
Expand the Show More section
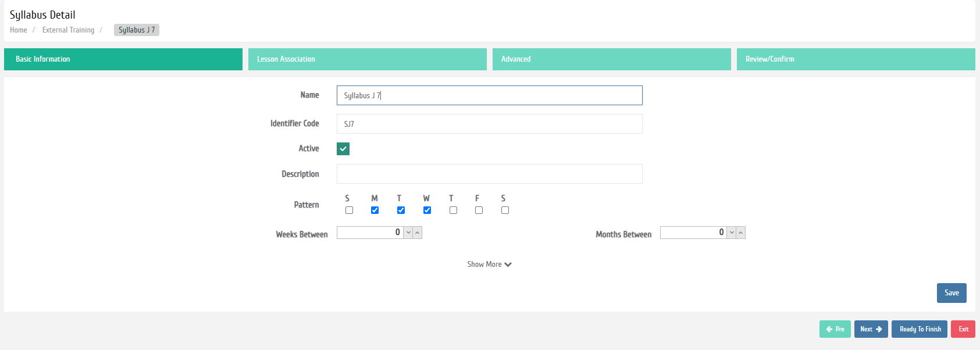tap(489, 265)
